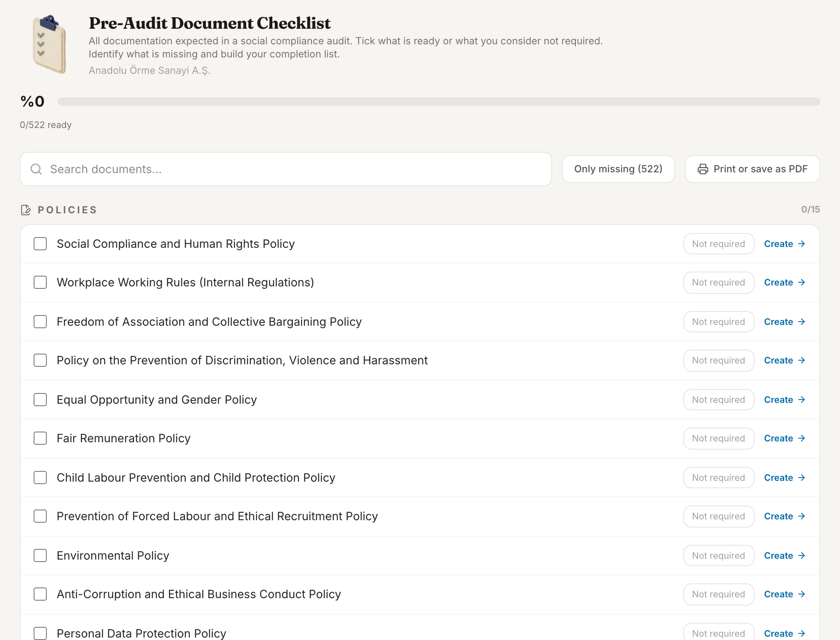Click the Policies section edit-document icon
Viewport: 840px width, 640px height.
coord(26,210)
